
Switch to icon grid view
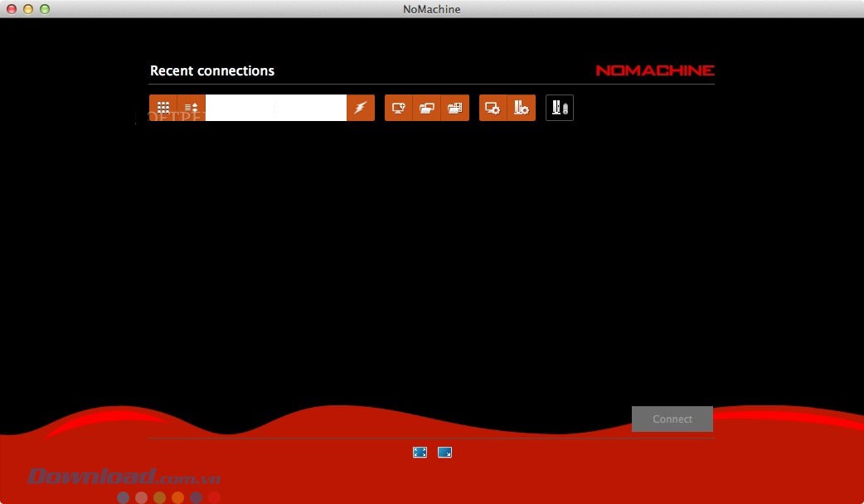[163, 108]
